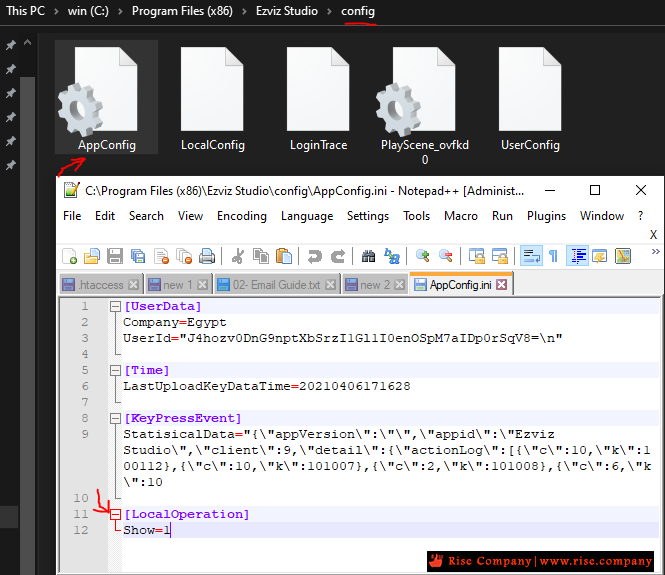Collapse the [KeyPressEvent] fold marker
The width and height of the screenshot is (665, 575).
(x=115, y=419)
